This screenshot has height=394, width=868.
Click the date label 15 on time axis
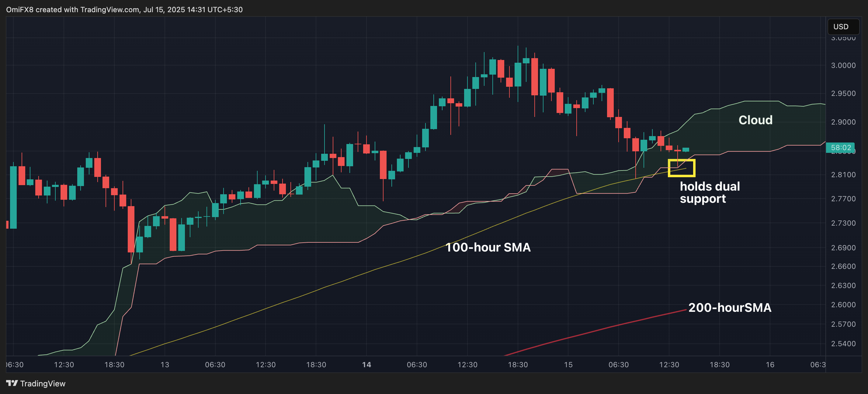tap(568, 365)
